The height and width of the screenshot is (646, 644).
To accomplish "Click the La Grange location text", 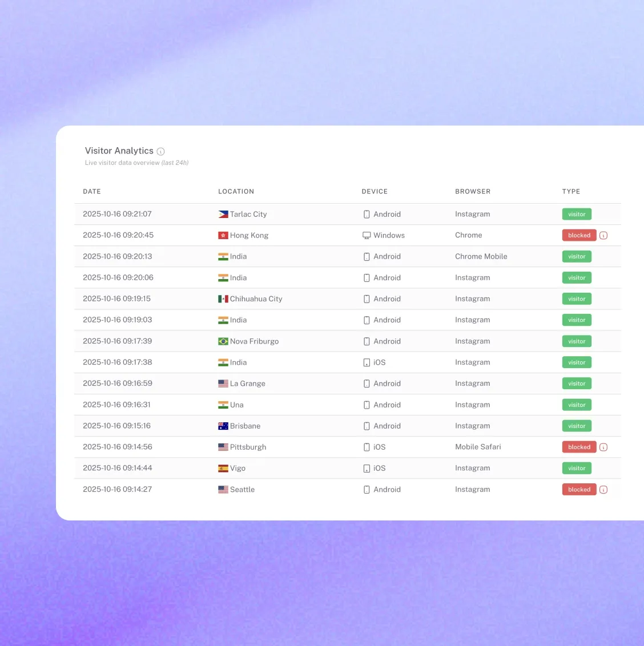I will [247, 383].
